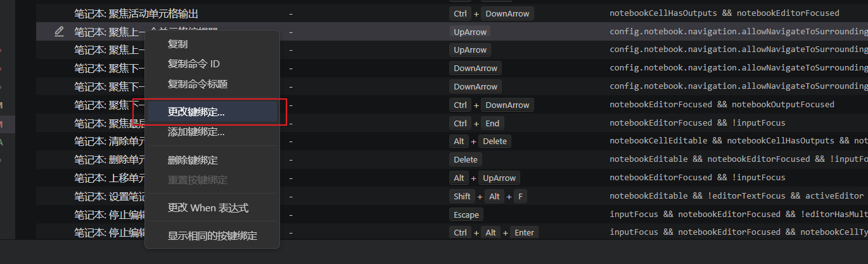Open 更改键绑定... option

pos(196,112)
